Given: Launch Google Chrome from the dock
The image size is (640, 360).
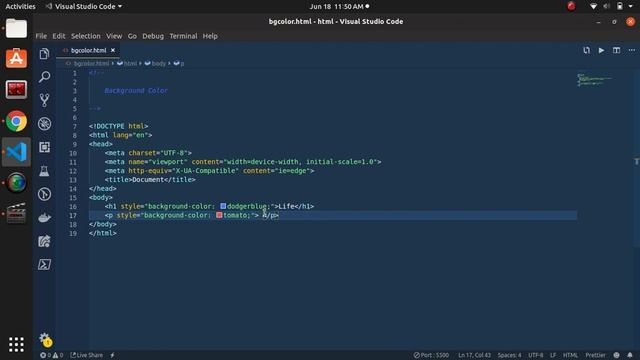Looking at the screenshot, I should (16, 121).
